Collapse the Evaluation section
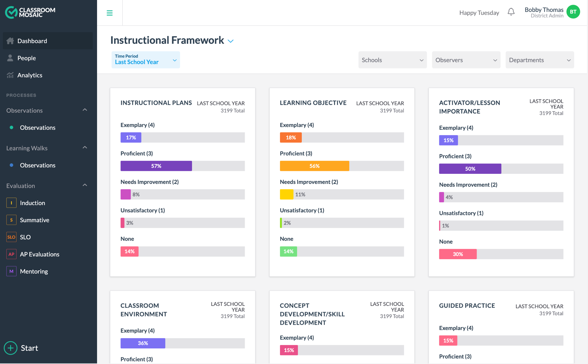The image size is (588, 364). pos(85,185)
